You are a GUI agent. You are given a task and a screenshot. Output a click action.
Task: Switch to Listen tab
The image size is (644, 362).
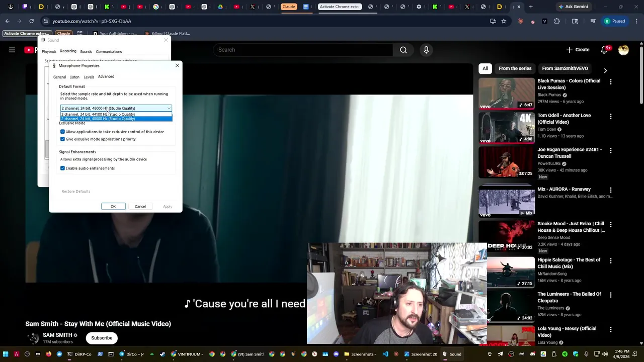[x=74, y=77]
